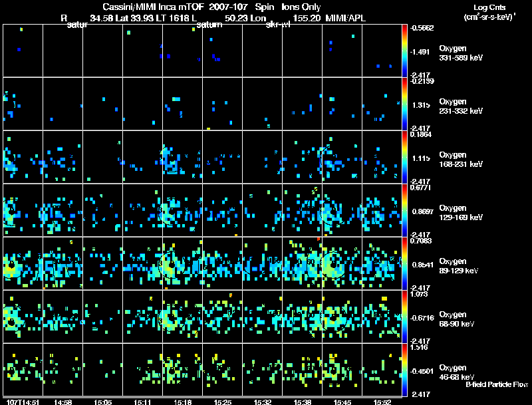This screenshot has width=532, height=405.
Task: Open the 129-169 keV image at 14:58
Action: coord(63,210)
